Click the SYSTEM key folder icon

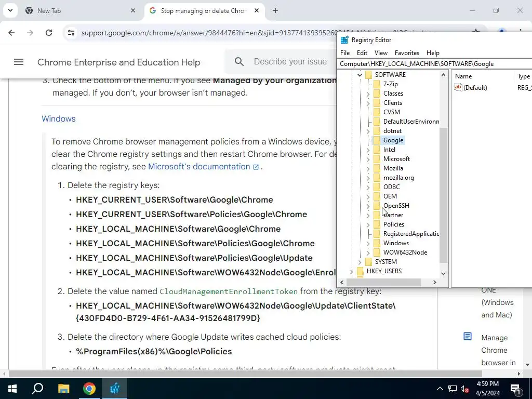369,262
